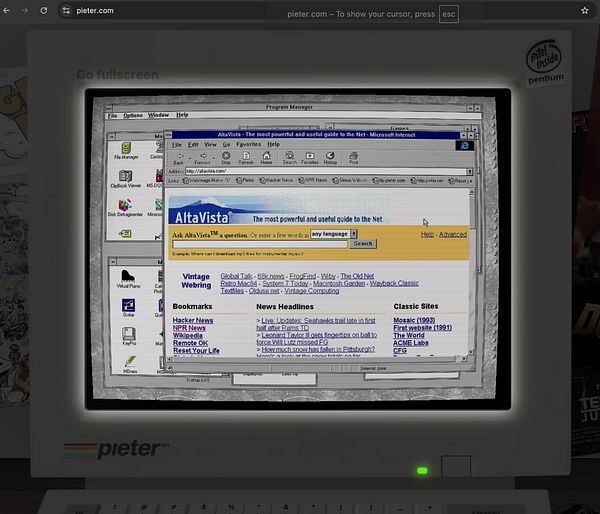Open Hacker News bookmark link
Image resolution: width=600 pixels, height=514 pixels.
[193, 320]
